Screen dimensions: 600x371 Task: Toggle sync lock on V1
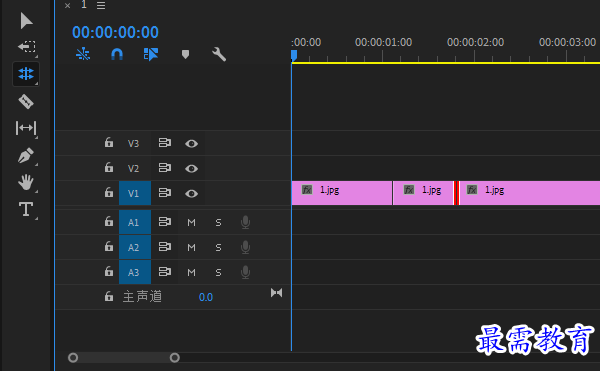click(x=165, y=192)
